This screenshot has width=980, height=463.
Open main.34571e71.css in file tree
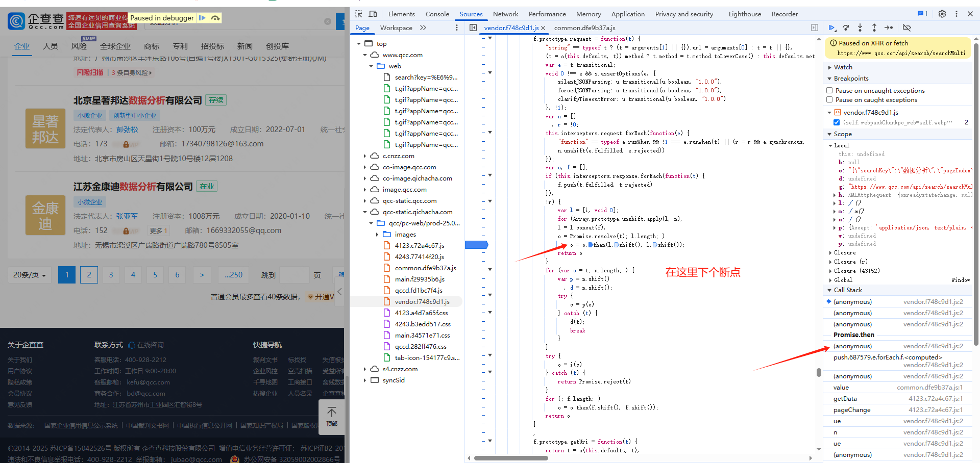click(422, 336)
